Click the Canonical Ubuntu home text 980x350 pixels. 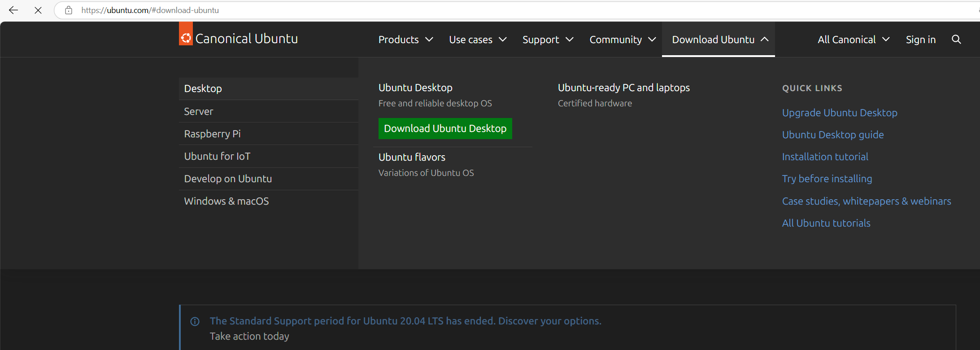[x=247, y=39]
